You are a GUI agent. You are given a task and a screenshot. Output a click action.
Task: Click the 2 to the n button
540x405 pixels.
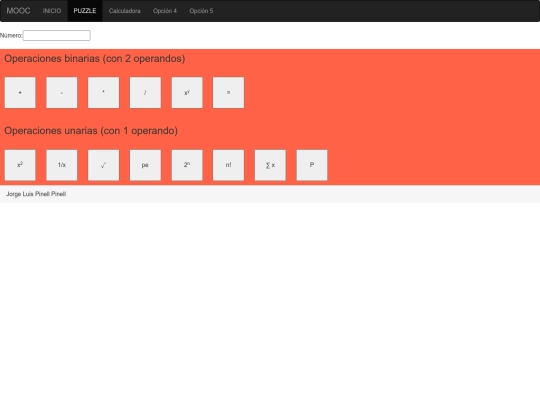click(x=187, y=165)
